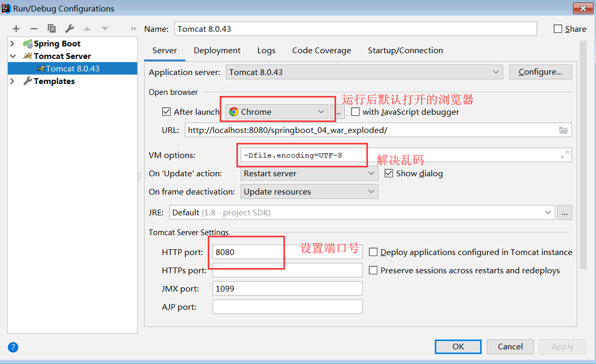Switch to the Startup/Connection tab
The width and height of the screenshot is (596, 364).
pos(405,51)
